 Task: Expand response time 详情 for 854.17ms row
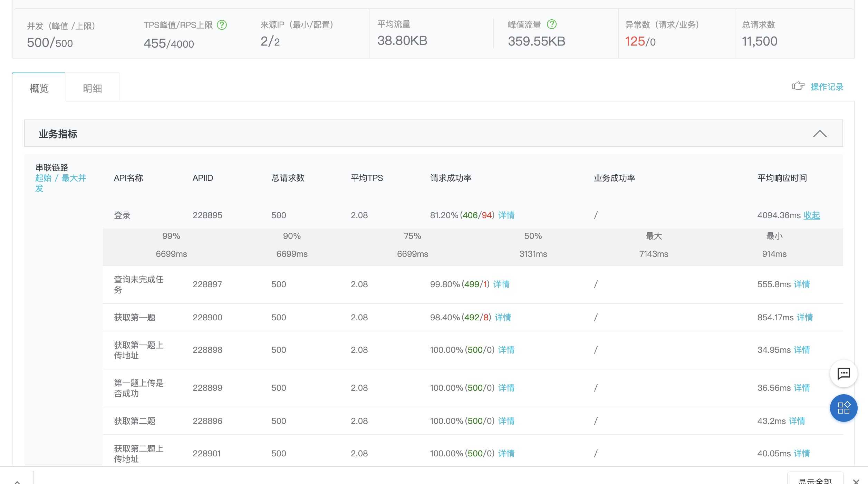(804, 317)
